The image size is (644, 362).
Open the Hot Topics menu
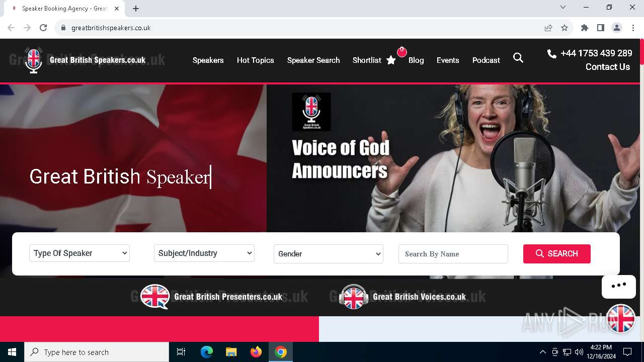point(256,60)
